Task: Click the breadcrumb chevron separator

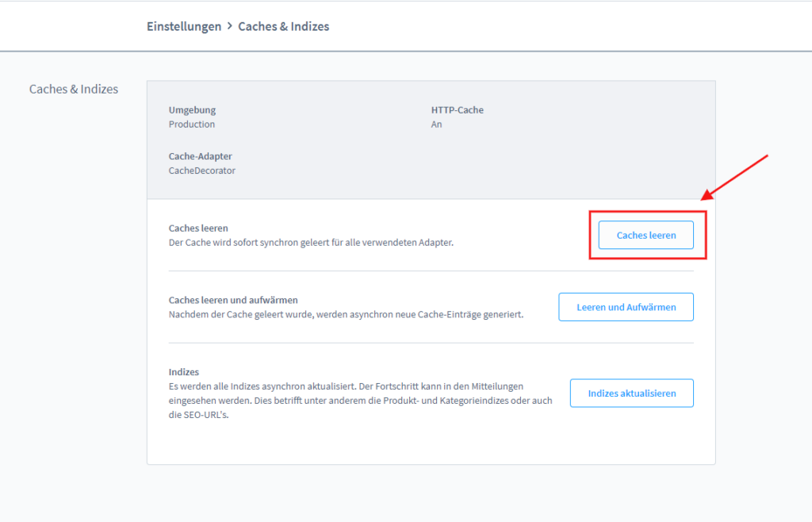Action: (230, 26)
